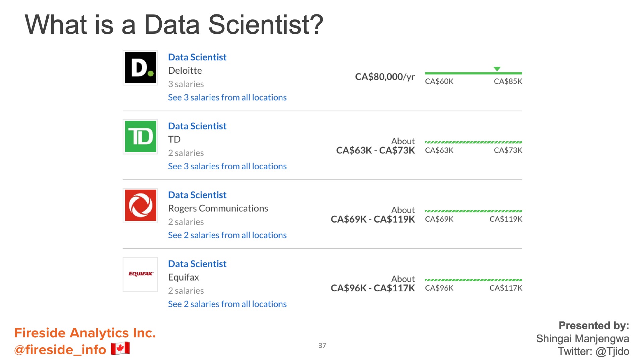See 2 salaries from all locations for Equifax
Viewport: 644px width, 362px height.
227,304
